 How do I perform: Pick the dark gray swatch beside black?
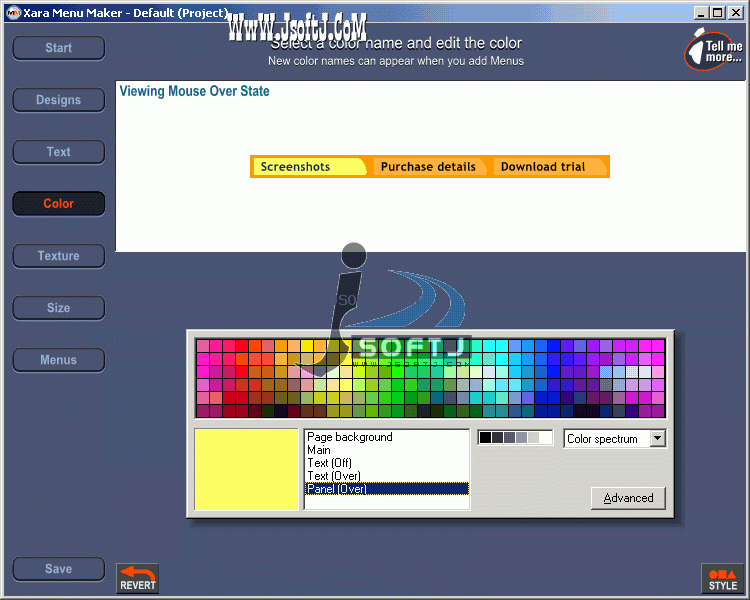click(497, 437)
